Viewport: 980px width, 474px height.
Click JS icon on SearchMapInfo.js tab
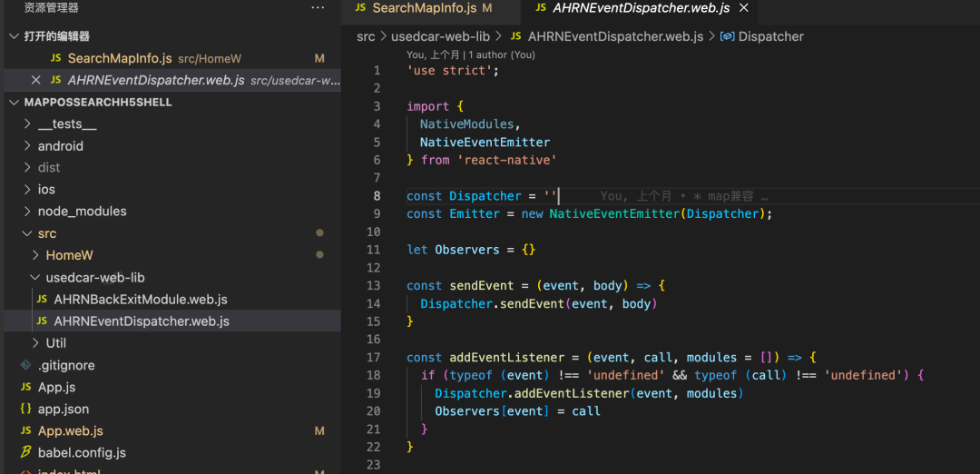pyautogui.click(x=360, y=7)
